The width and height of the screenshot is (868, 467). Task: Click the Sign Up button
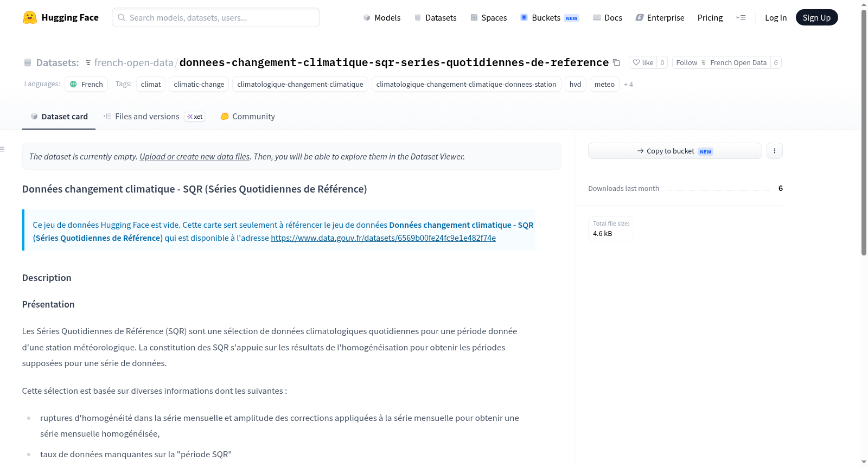tap(816, 17)
